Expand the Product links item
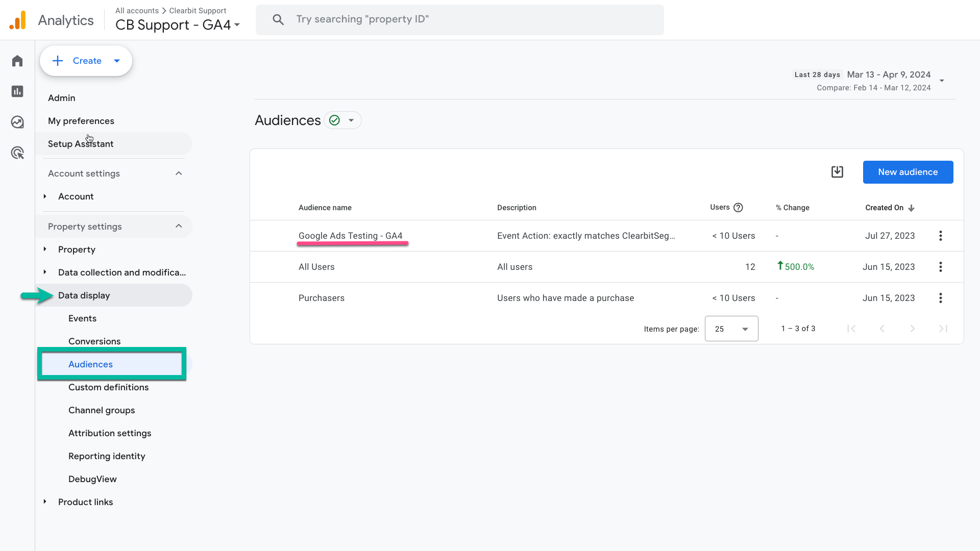This screenshot has height=551, width=980. [45, 502]
